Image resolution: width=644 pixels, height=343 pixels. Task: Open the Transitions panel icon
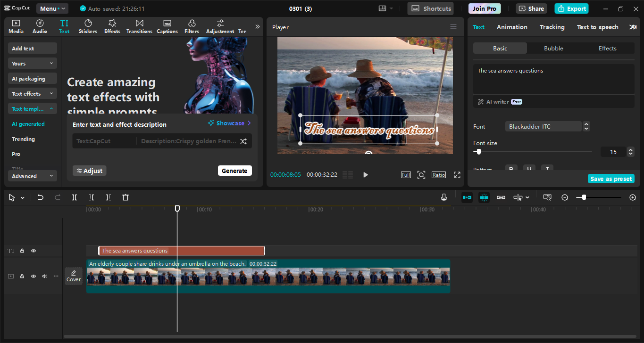click(139, 26)
